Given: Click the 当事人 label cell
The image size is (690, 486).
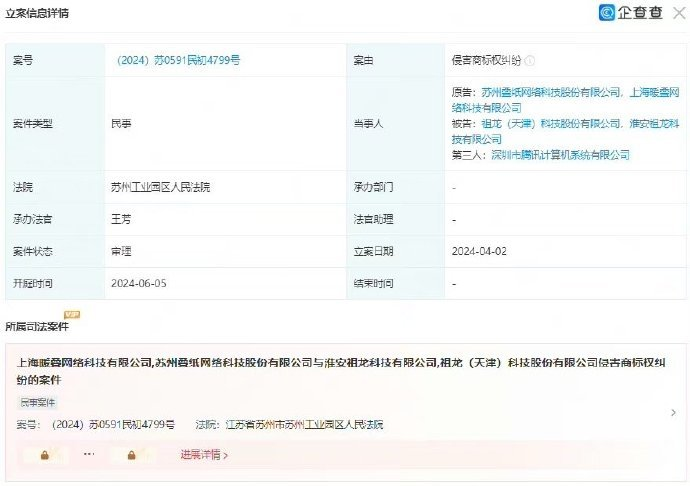Looking at the screenshot, I should coord(396,124).
